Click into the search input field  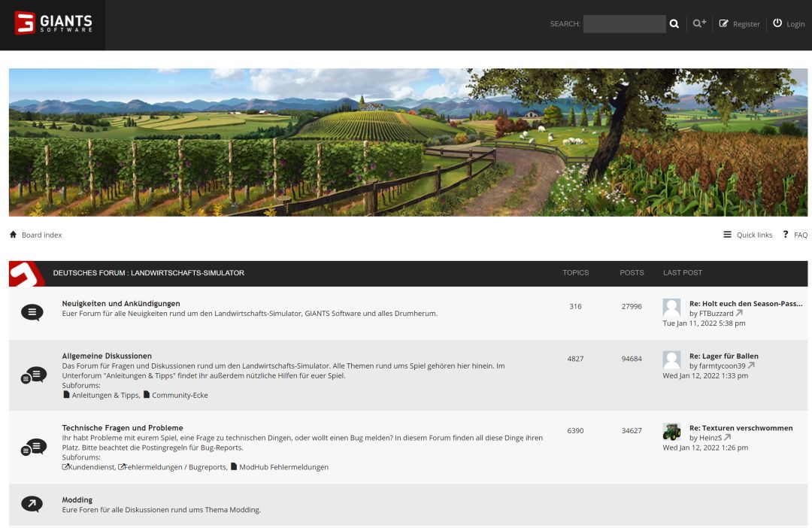624,24
